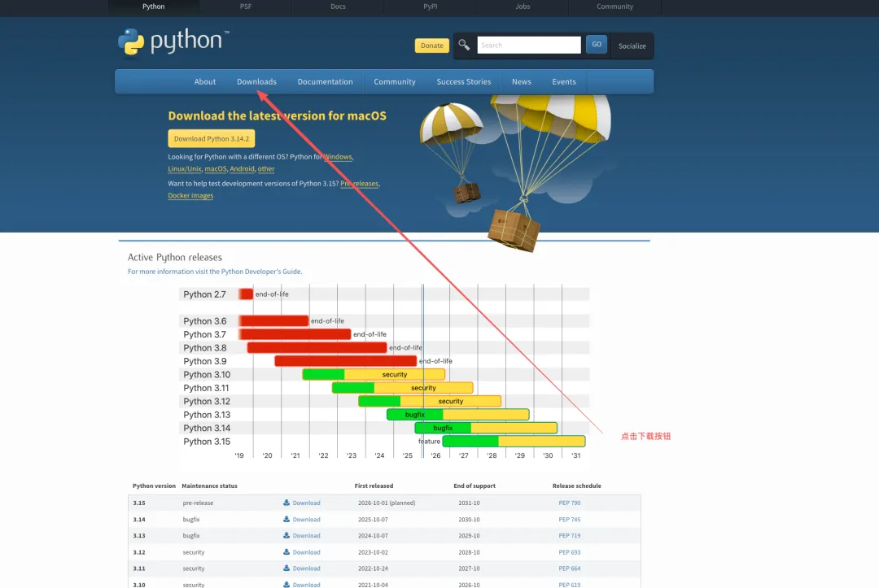Screen dimensions: 879x588
Task: Click the GO search button
Action: point(597,44)
